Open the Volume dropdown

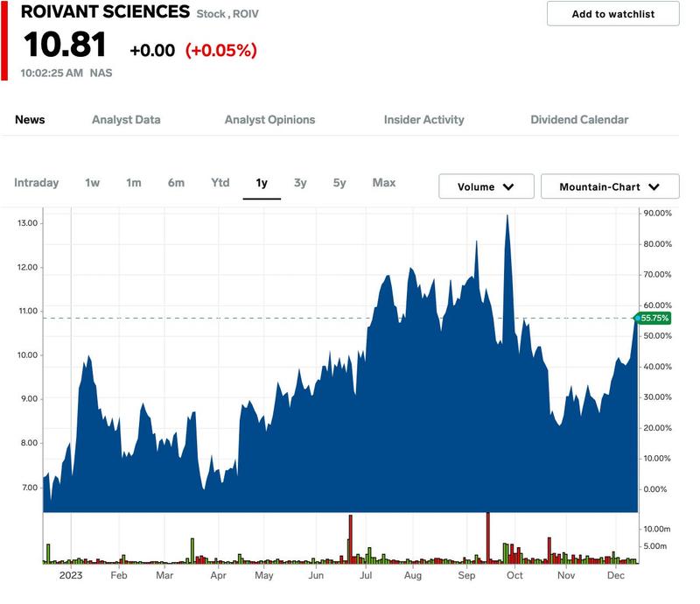486,186
